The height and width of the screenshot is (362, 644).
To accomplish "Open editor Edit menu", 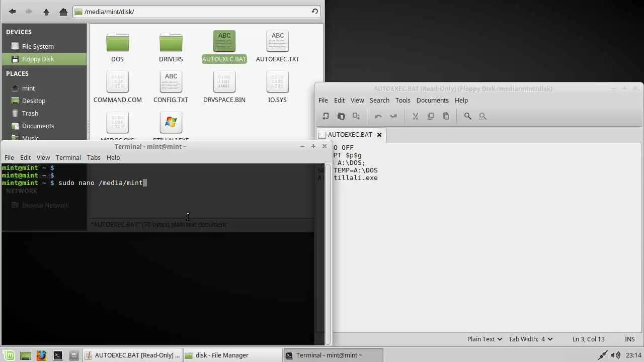I will pyautogui.click(x=340, y=100).
